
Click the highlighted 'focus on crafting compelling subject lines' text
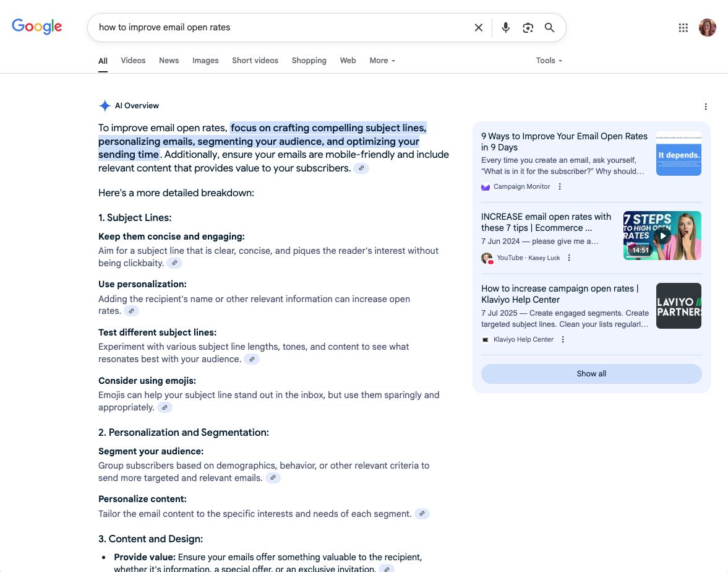[x=328, y=128]
